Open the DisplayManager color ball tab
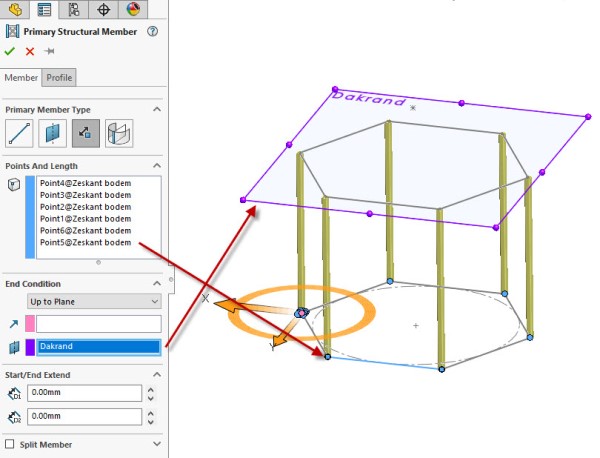The width and height of the screenshot is (600, 458). (133, 9)
